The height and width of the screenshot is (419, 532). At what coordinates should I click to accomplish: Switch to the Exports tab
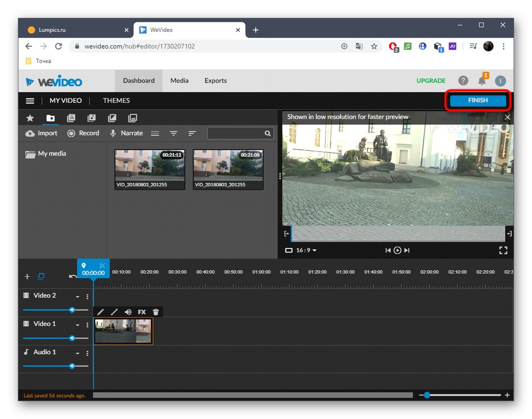coord(215,81)
